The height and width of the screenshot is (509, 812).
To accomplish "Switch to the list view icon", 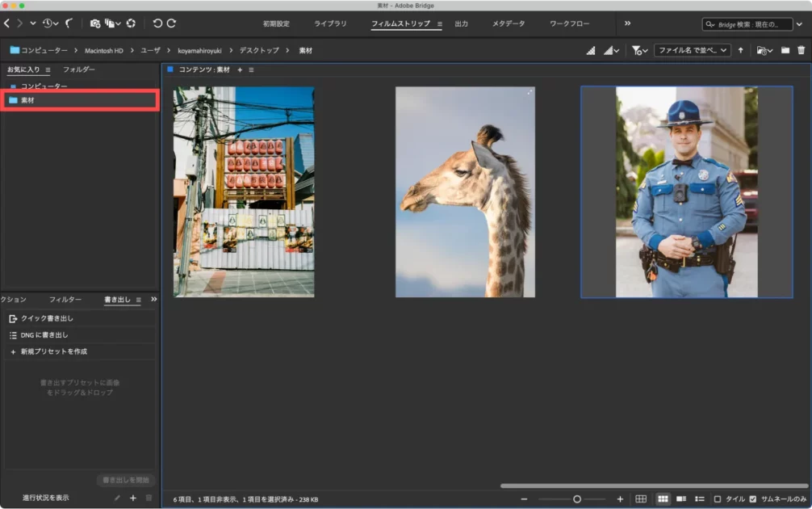I will pos(700,499).
